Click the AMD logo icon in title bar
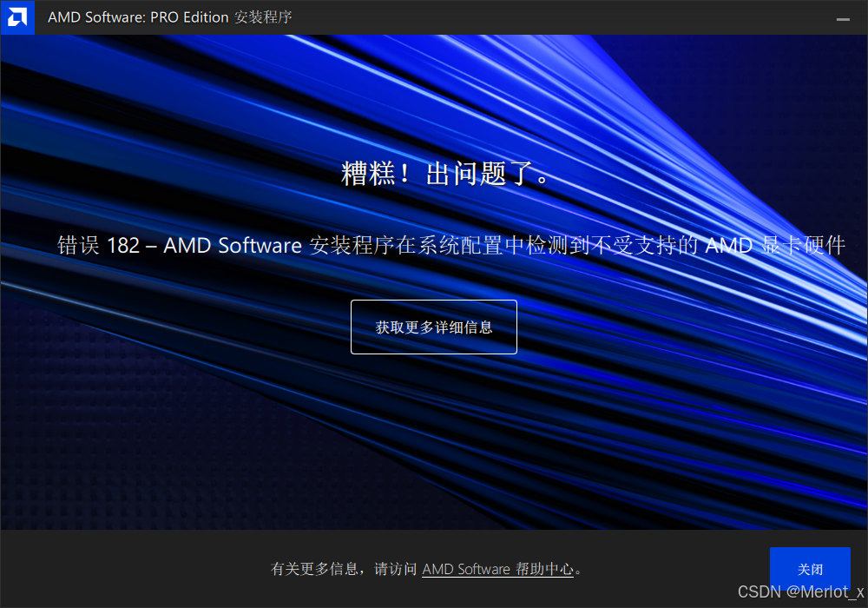The height and width of the screenshot is (608, 868). 17,17
